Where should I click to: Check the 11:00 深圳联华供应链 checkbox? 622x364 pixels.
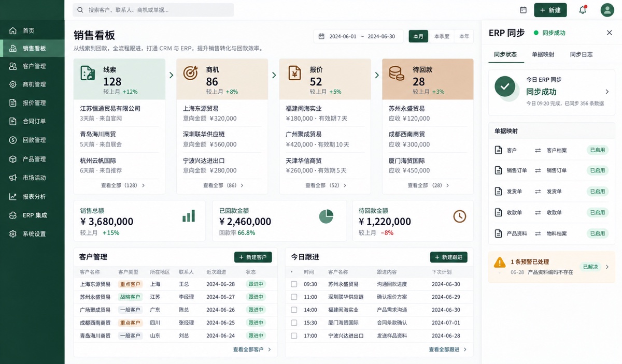point(294,297)
